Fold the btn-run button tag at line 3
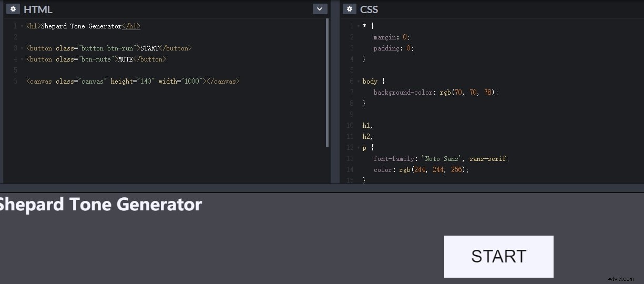 22,48
